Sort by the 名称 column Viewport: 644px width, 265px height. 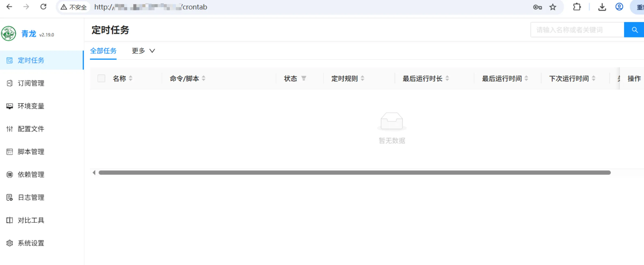(x=122, y=78)
